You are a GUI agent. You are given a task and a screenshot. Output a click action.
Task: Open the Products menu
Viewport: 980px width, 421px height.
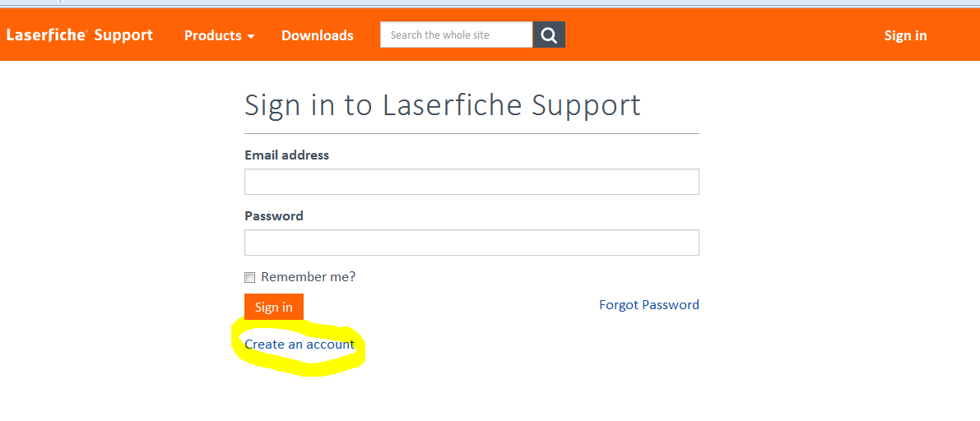[x=220, y=35]
